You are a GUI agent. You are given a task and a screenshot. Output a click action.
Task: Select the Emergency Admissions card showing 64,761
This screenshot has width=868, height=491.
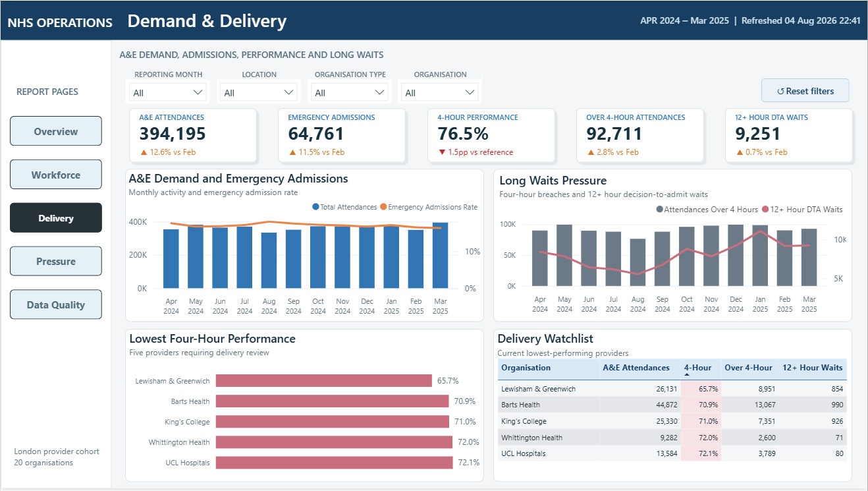[x=342, y=135]
